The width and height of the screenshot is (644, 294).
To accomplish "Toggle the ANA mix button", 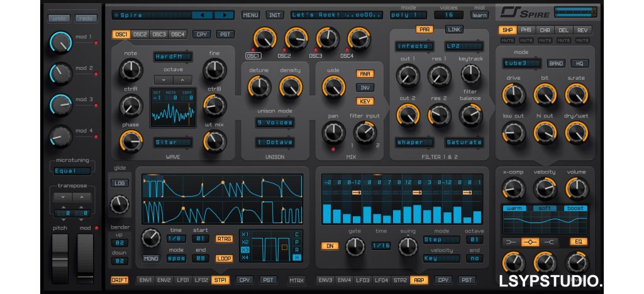I will 365,73.
